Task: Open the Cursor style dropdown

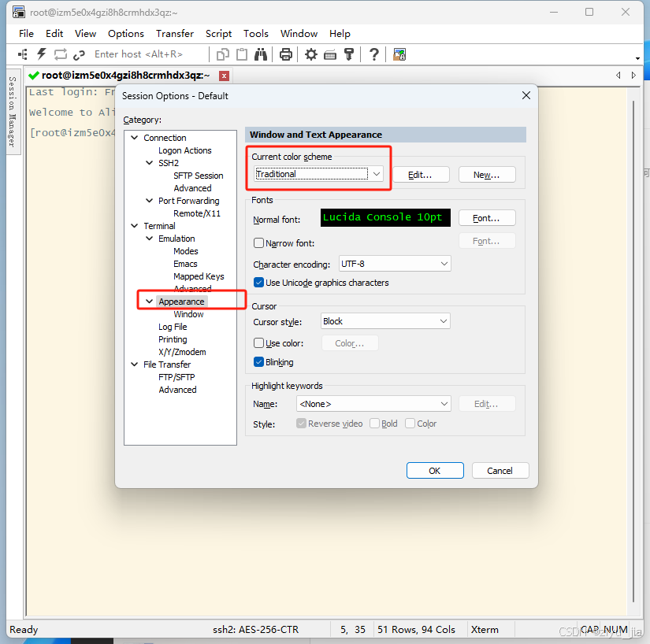Action: (x=385, y=321)
